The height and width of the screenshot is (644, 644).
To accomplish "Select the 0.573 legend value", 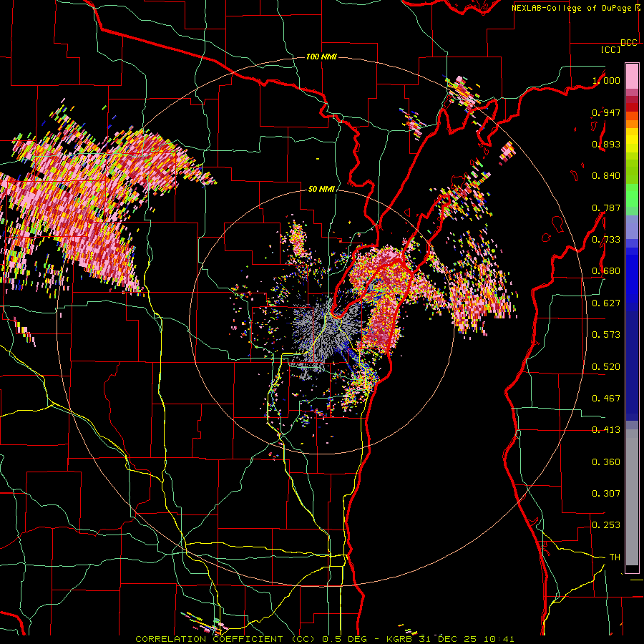I will (x=606, y=335).
